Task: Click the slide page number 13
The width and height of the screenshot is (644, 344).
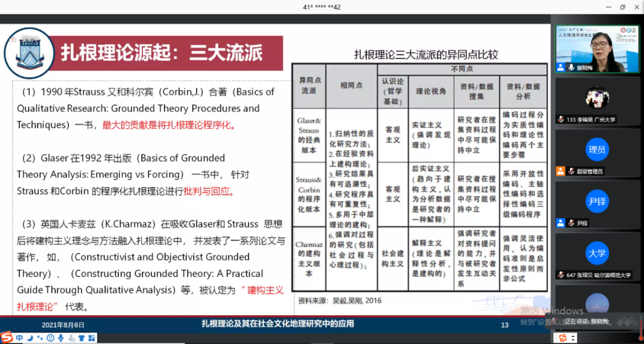Action: (505, 325)
